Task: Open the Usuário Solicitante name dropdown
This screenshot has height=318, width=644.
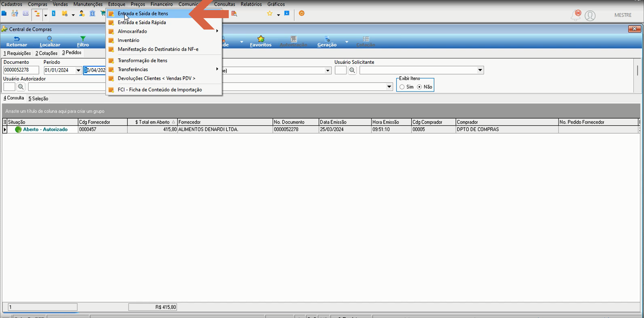Action: coord(480,70)
